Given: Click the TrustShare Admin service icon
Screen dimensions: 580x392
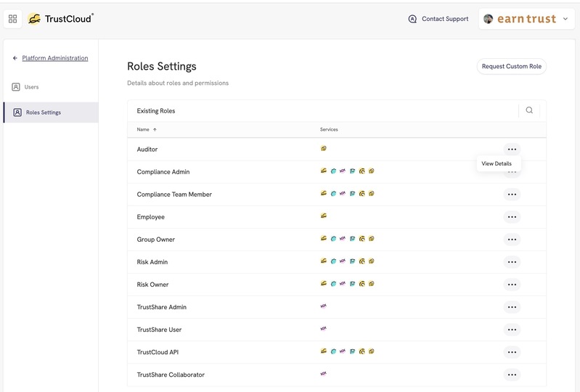Looking at the screenshot, I should coord(323,306).
